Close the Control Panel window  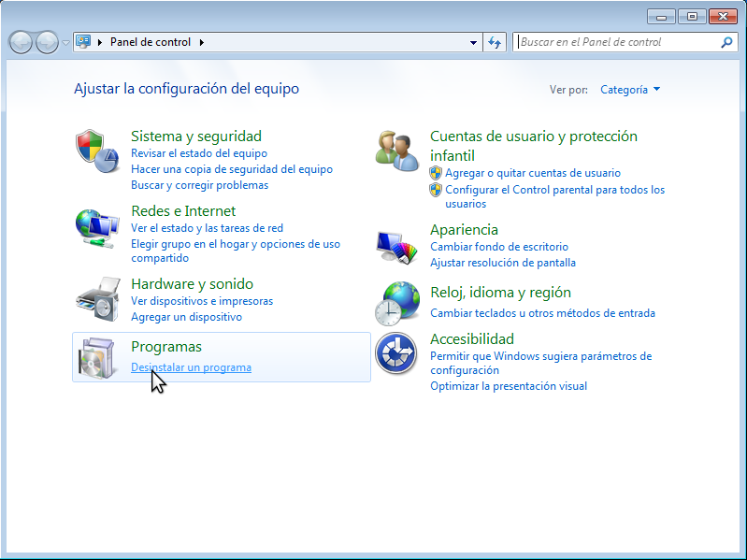[x=723, y=17]
